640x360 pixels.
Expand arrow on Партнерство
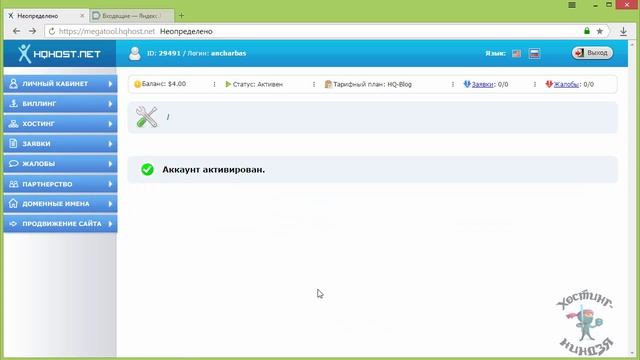pyautogui.click(x=110, y=184)
